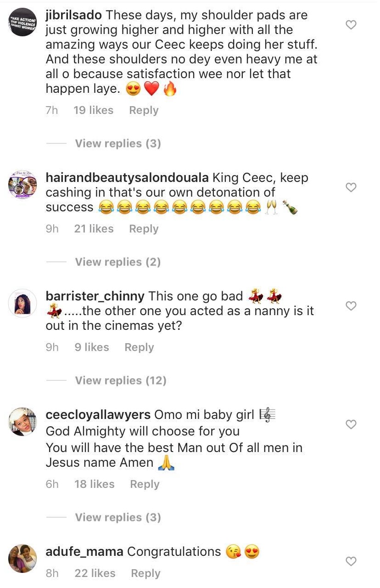Screen dimensions: 380x588
Task: Show 2 replies under hairandbeautysalondouala's comment
Action: pyautogui.click(x=118, y=262)
